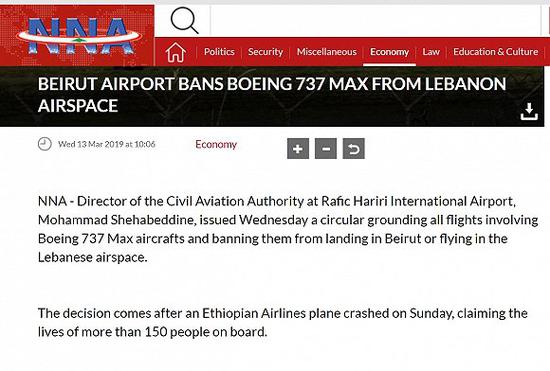The image size is (550, 371).
Task: Click the clock icon beside the date
Action: [45, 144]
